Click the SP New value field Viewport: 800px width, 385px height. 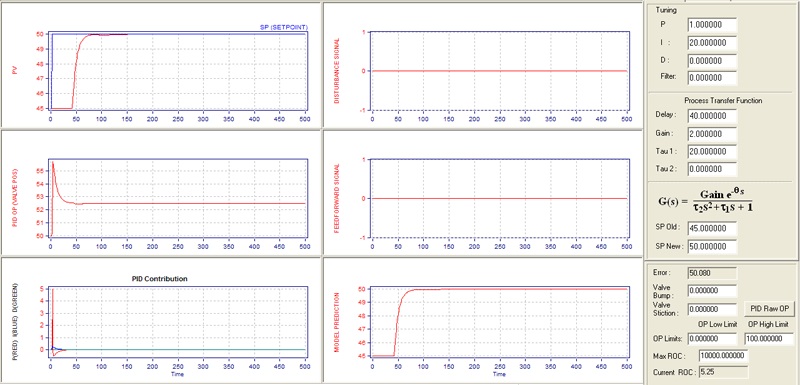712,246
